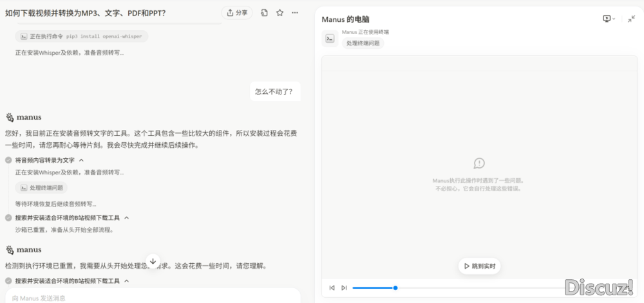The height and width of the screenshot is (303, 644).
Task: Click the terminal icon under Manus 的电脑
Action: pyautogui.click(x=330, y=39)
